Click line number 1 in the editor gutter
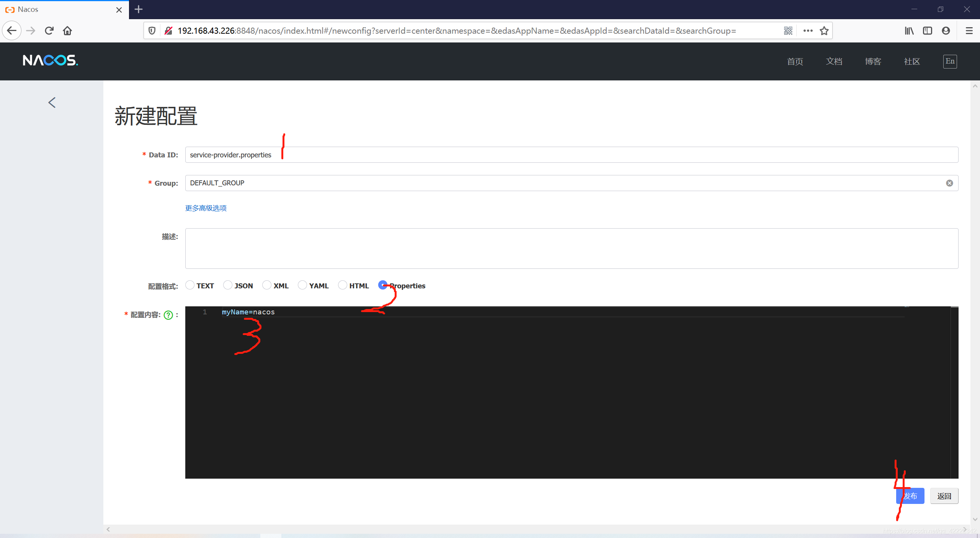The height and width of the screenshot is (538, 980). point(205,312)
